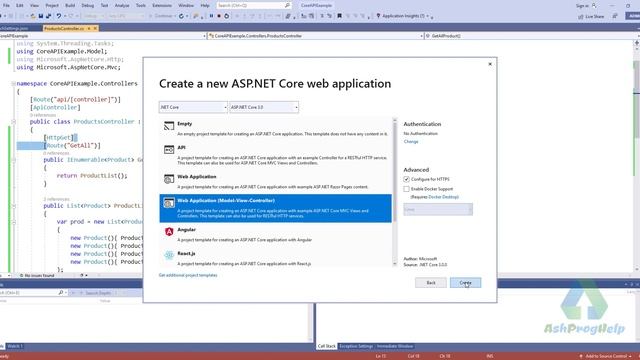Click Get additional project templates link

point(188,275)
